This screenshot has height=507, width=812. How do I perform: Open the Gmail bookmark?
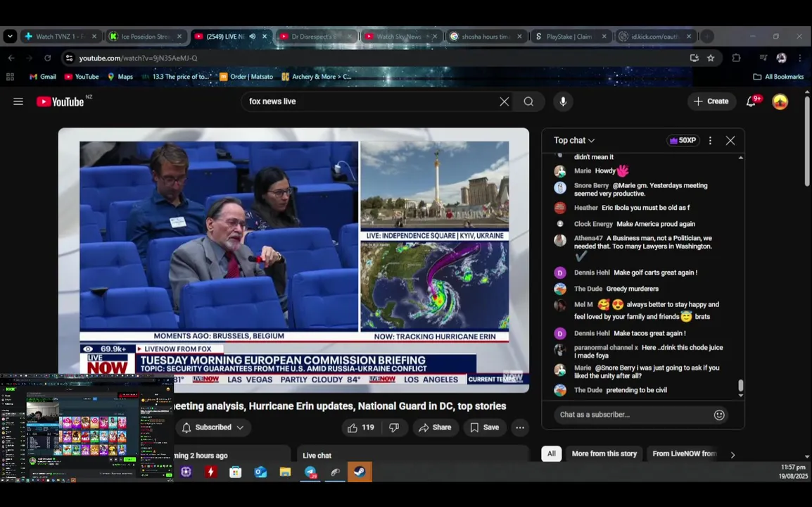click(x=42, y=77)
